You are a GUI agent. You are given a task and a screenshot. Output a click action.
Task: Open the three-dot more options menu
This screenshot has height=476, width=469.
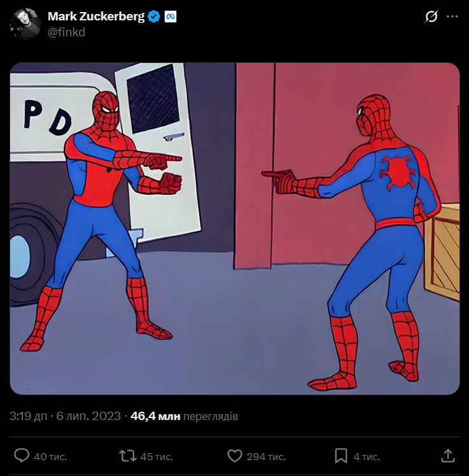[x=451, y=17]
